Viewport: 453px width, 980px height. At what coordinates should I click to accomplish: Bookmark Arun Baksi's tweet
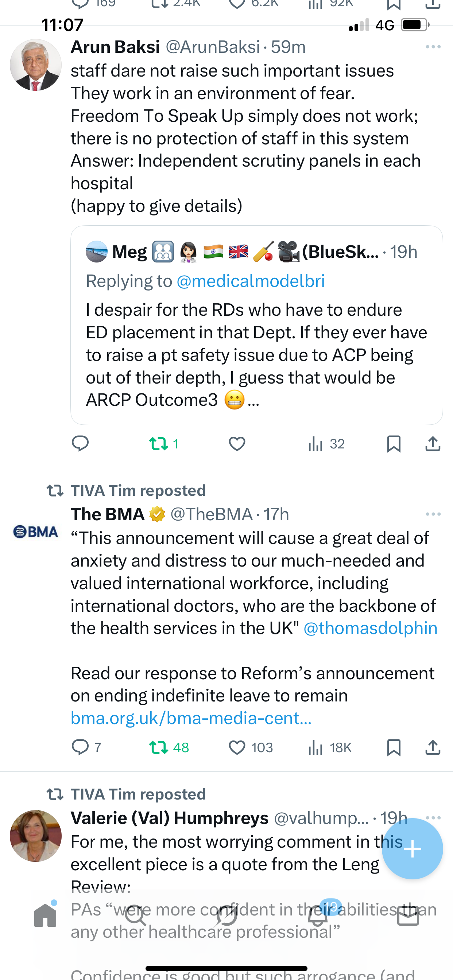point(393,444)
